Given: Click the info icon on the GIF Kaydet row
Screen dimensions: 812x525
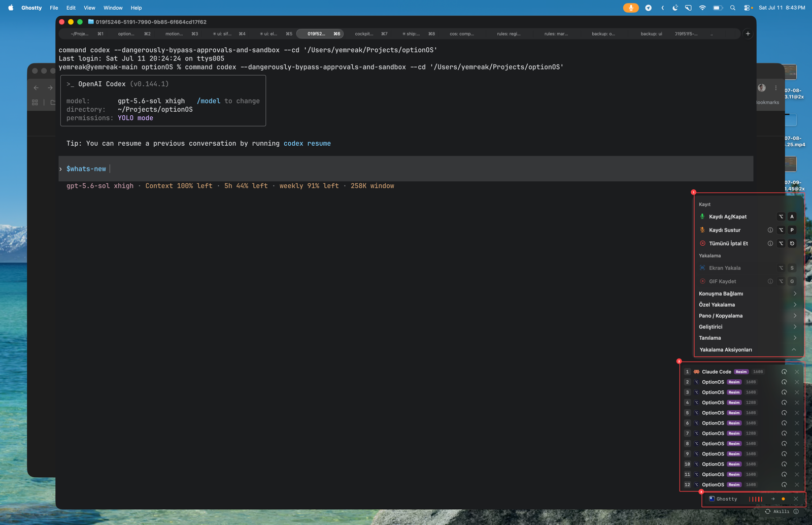Looking at the screenshot, I should 770,281.
